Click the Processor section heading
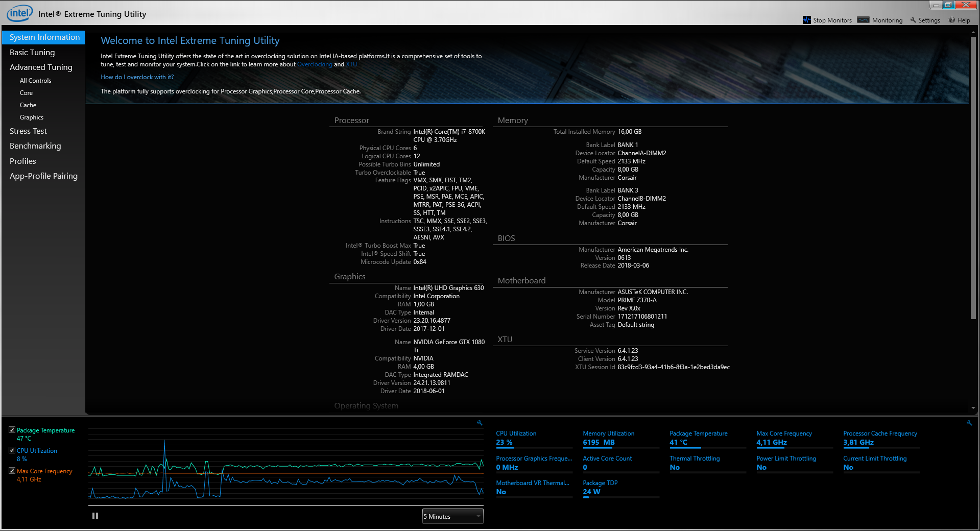980x531 pixels. (351, 120)
